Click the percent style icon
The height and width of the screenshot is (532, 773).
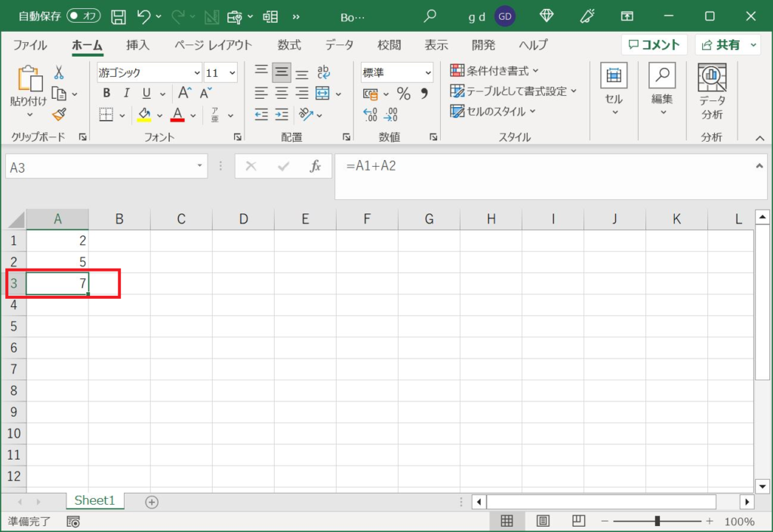[x=404, y=94]
